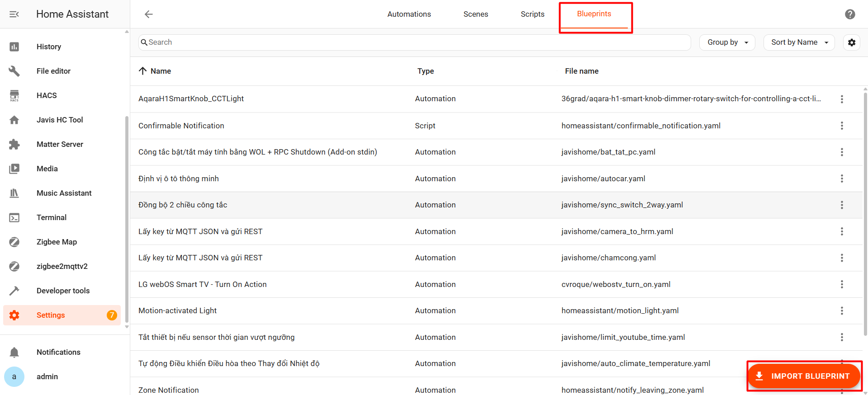Open Zigbee Map sidebar item
Image resolution: width=868 pixels, height=395 pixels.
[x=57, y=242]
